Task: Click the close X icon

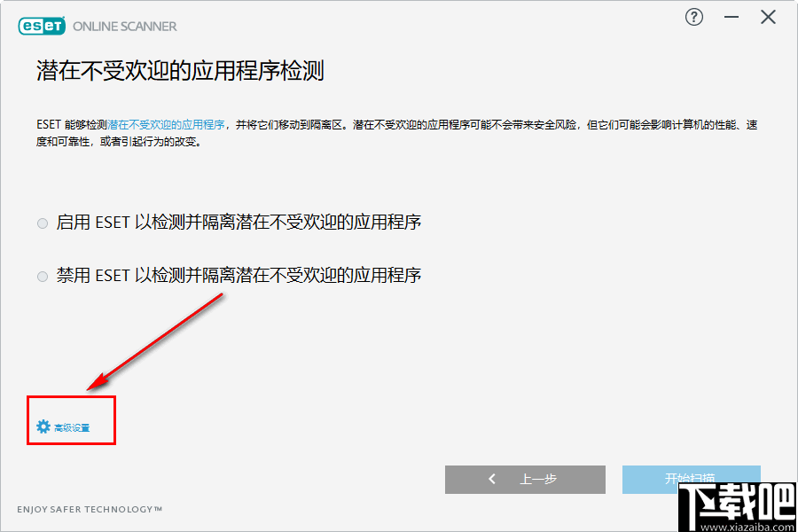Action: click(767, 16)
